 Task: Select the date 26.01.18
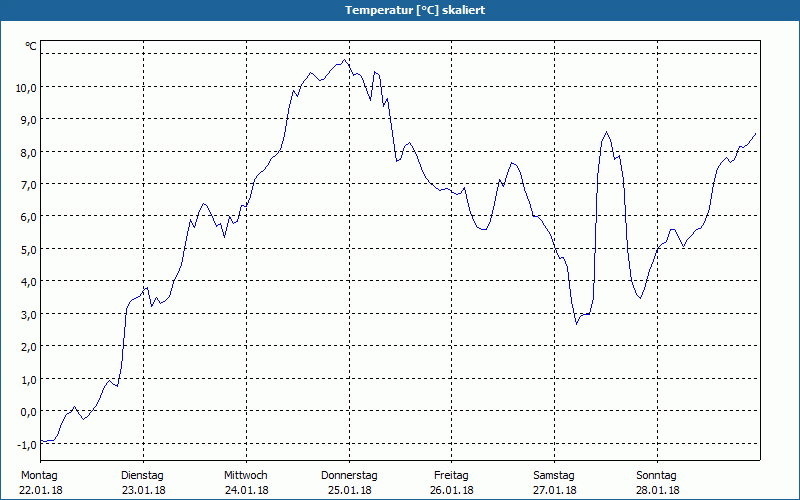[x=452, y=490]
